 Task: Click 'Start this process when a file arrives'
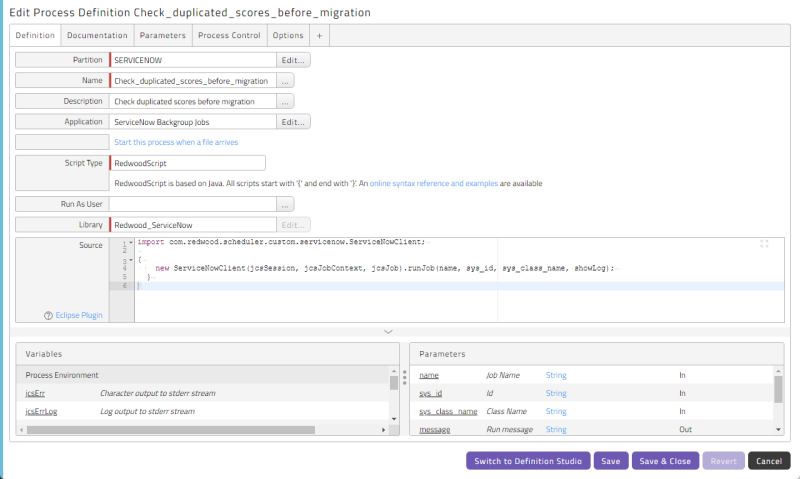point(176,142)
